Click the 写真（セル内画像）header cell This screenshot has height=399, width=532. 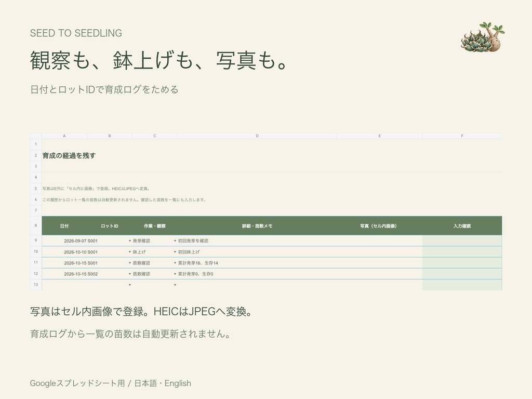[379, 226]
